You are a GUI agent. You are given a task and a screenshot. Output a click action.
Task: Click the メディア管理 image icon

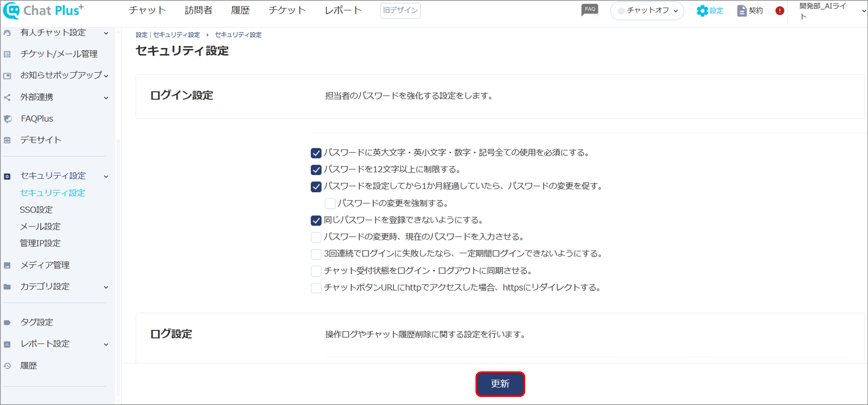(x=7, y=266)
